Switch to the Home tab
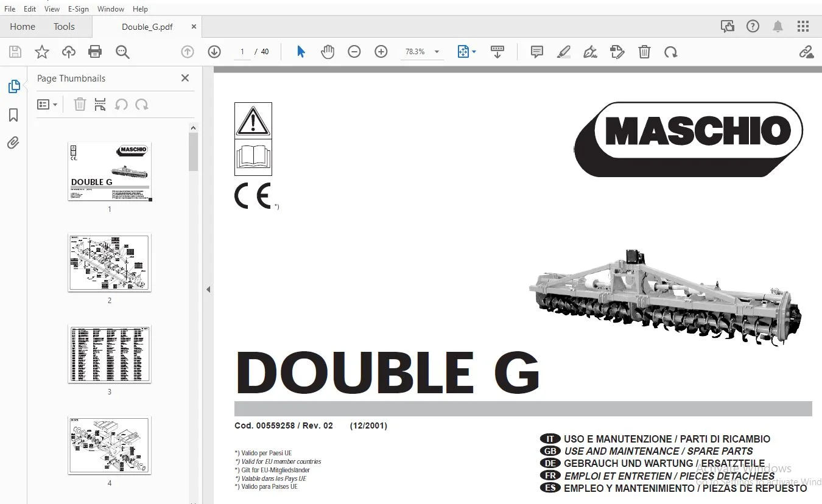Viewport: 822px width, 504px height. [x=23, y=27]
